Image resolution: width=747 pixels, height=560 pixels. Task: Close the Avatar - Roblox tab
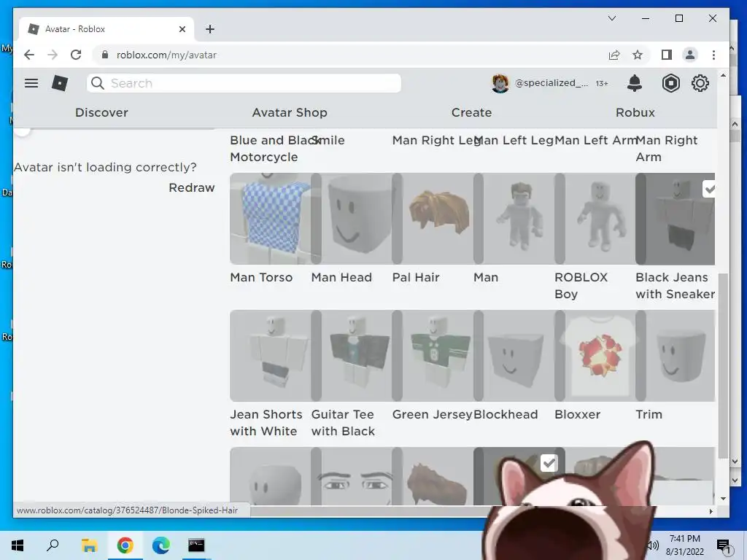[x=182, y=29]
